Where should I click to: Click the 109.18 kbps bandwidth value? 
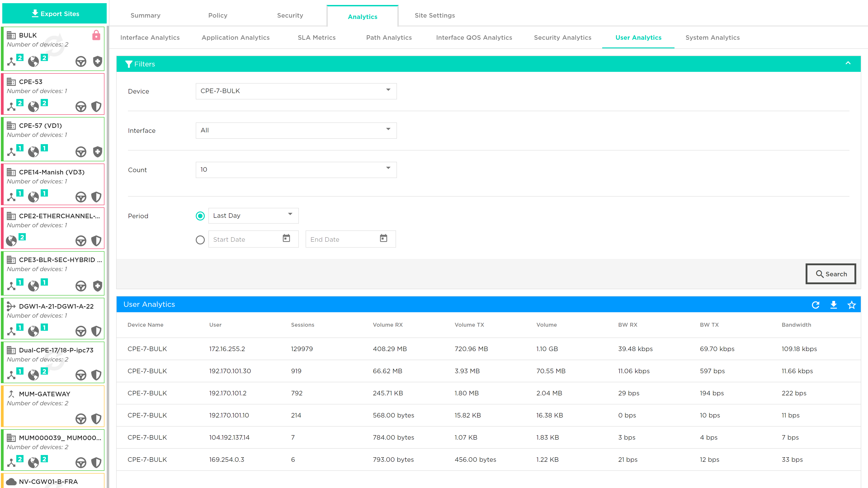pyautogui.click(x=799, y=349)
